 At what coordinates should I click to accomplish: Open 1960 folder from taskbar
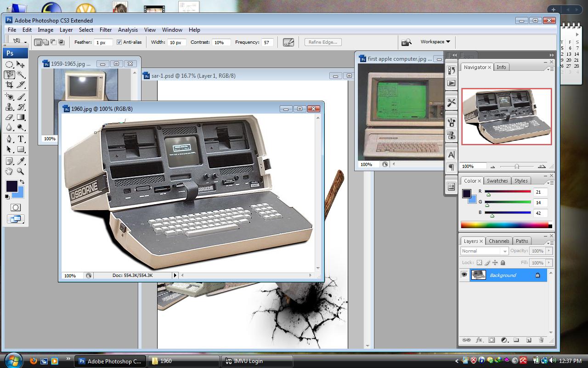(x=184, y=361)
